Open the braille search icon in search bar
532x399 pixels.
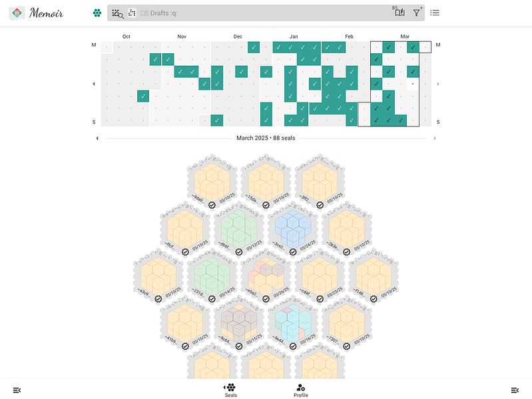118,13
